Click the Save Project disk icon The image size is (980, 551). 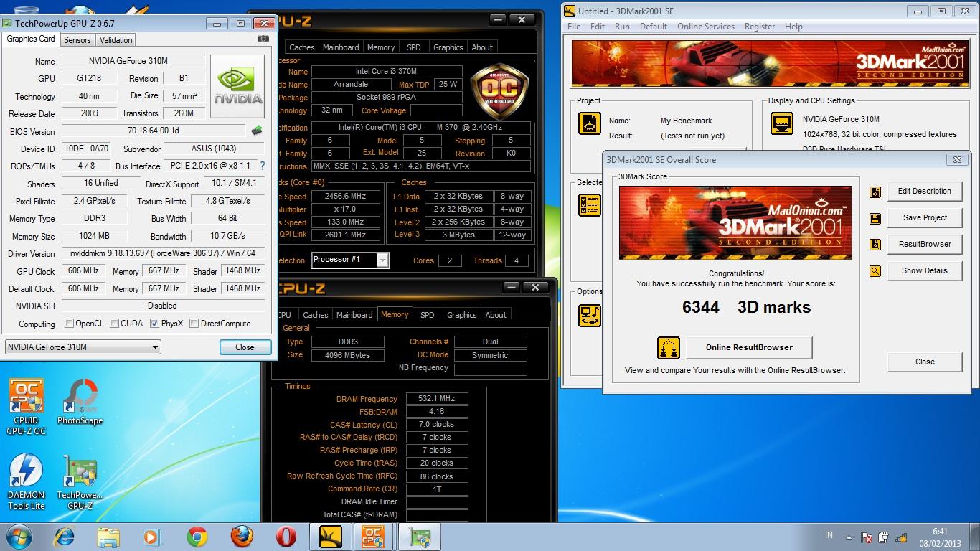pyautogui.click(x=875, y=219)
